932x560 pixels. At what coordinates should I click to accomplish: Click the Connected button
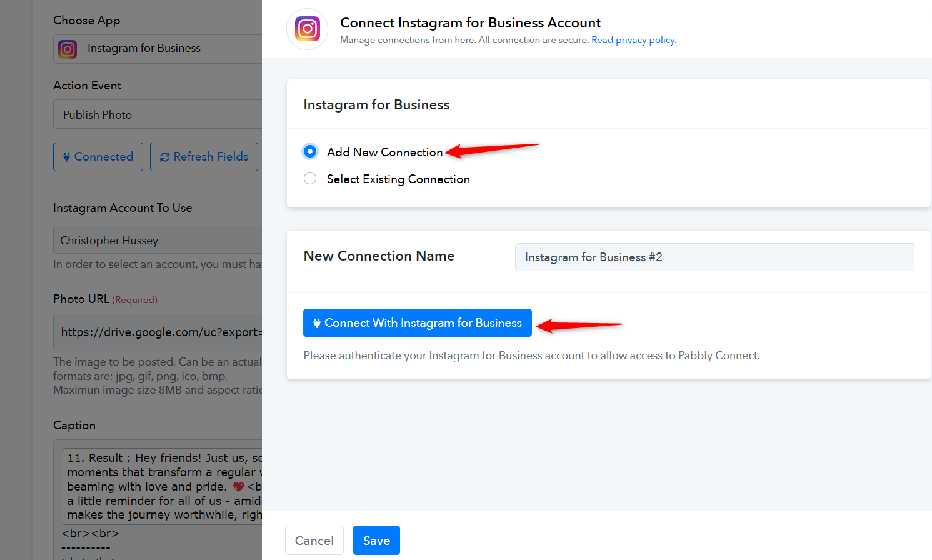pos(98,157)
